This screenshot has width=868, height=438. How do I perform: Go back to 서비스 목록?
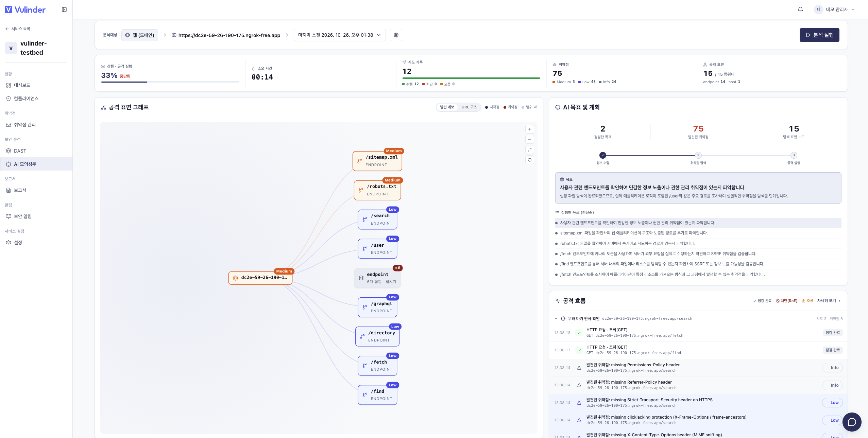pos(18,29)
